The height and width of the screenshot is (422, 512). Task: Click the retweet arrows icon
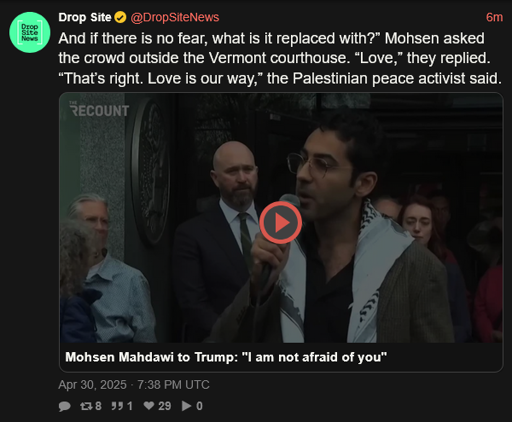(86, 406)
